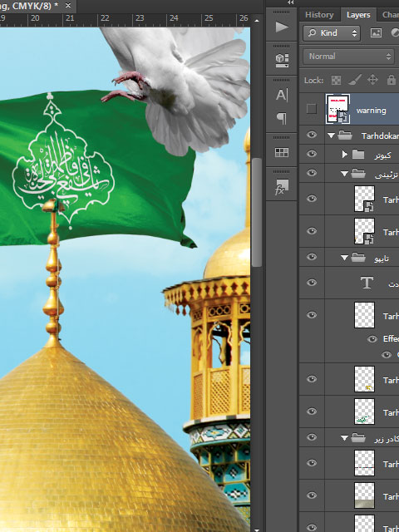Image resolution: width=399 pixels, height=532 pixels.
Task: Click the warning layer thumbnail
Action: [338, 109]
